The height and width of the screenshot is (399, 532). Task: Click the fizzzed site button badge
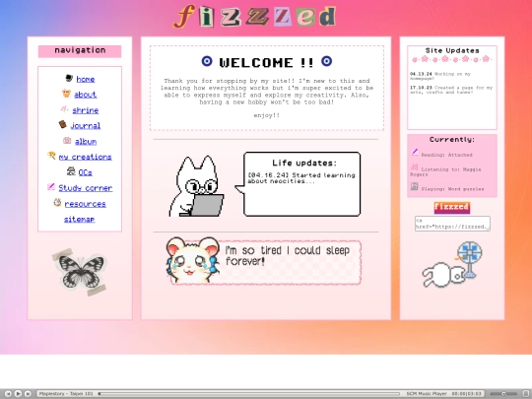(x=452, y=208)
